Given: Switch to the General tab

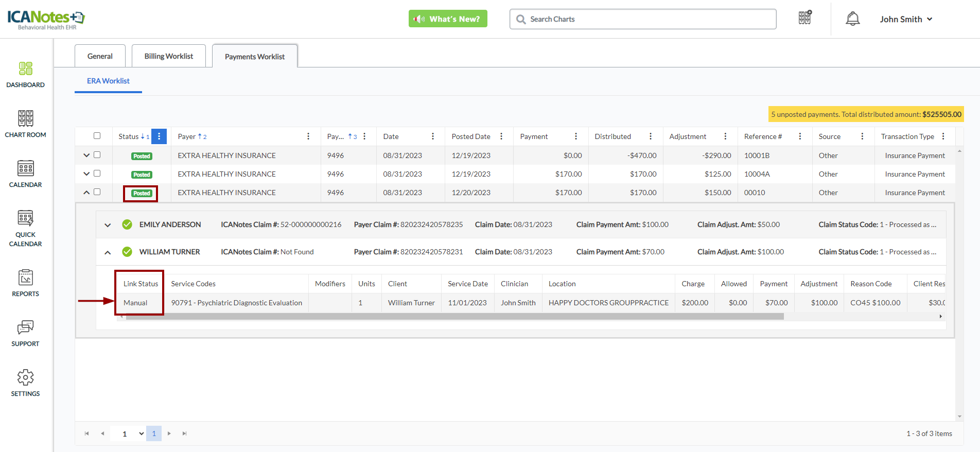Looking at the screenshot, I should point(100,56).
